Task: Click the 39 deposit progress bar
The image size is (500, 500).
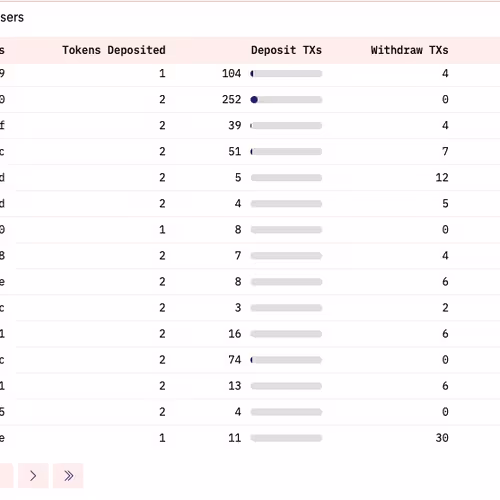Action: click(x=286, y=126)
